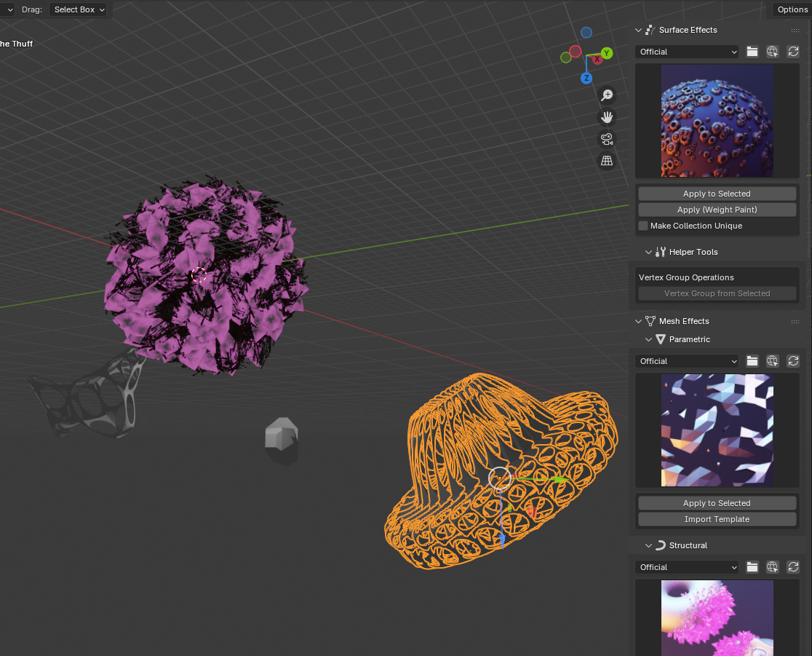Click the hand pan-view icon

point(607,117)
